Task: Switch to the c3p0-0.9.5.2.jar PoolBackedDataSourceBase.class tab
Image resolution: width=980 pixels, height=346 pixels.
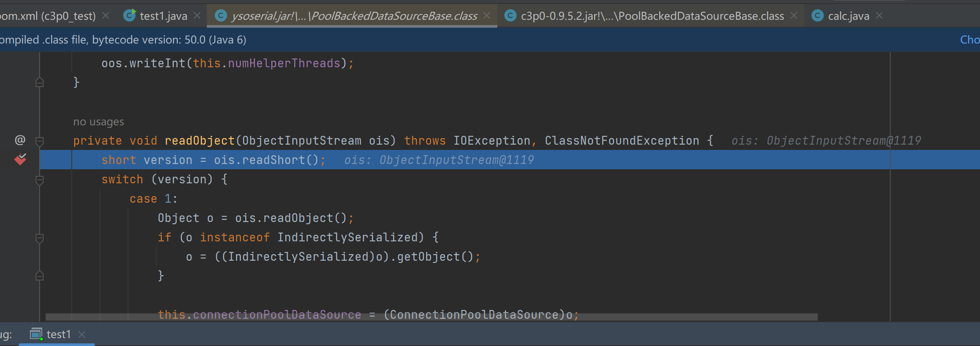Action: pyautogui.click(x=652, y=16)
